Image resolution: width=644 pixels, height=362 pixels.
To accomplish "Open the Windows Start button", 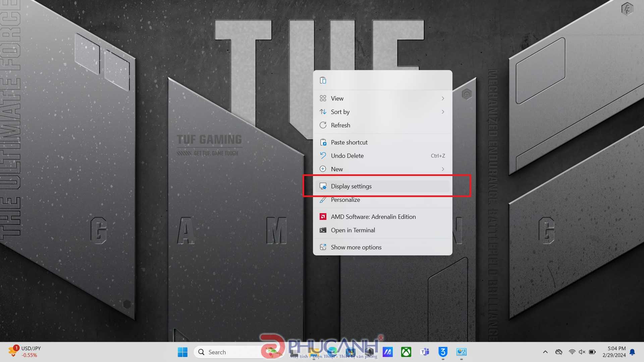I will 182,352.
